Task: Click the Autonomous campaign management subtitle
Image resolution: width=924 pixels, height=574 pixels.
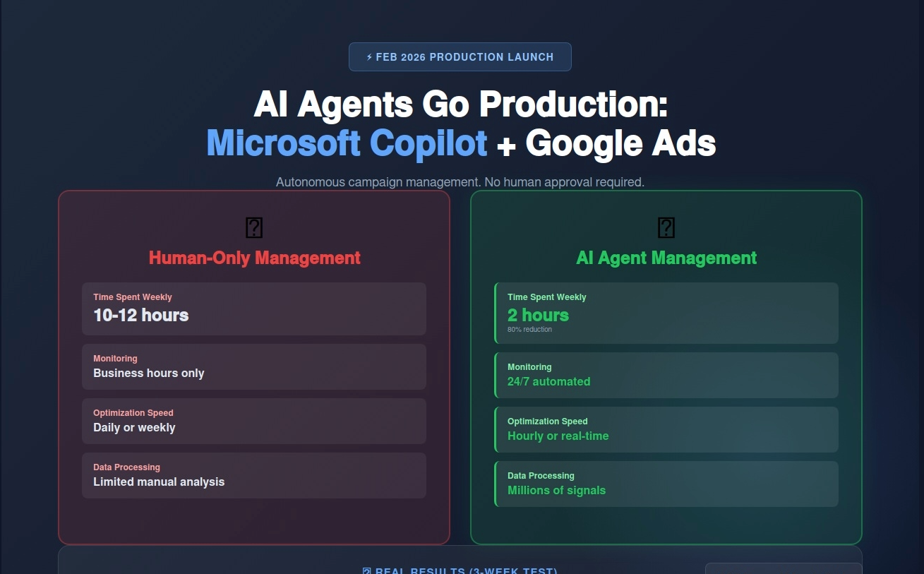Action: [x=460, y=182]
